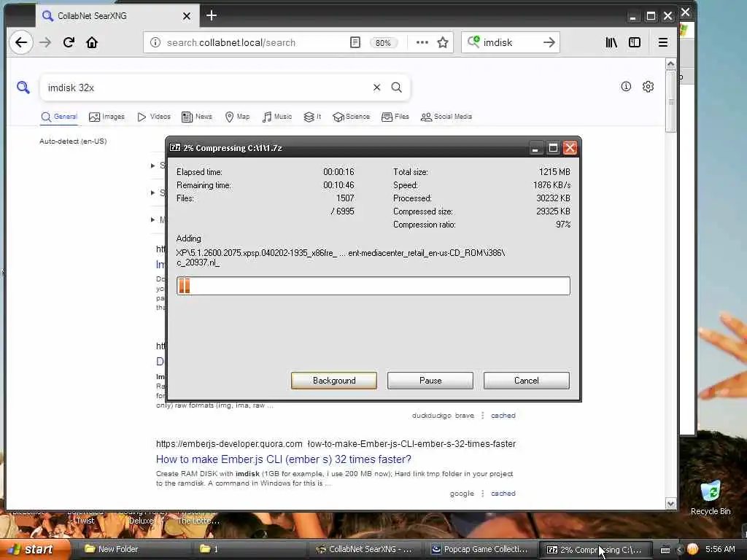
Task: Select the Map search category
Action: pos(237,117)
